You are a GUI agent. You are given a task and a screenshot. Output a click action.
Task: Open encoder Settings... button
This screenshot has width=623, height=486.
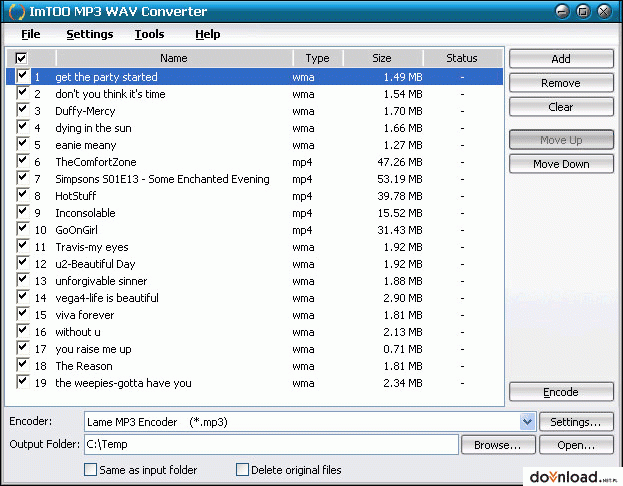coord(576,422)
